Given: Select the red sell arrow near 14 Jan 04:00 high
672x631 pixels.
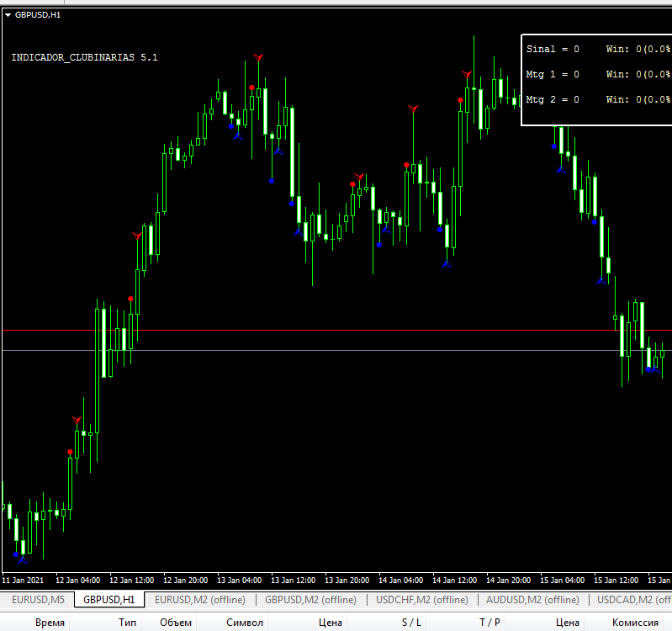Looking at the screenshot, I should click(x=413, y=109).
